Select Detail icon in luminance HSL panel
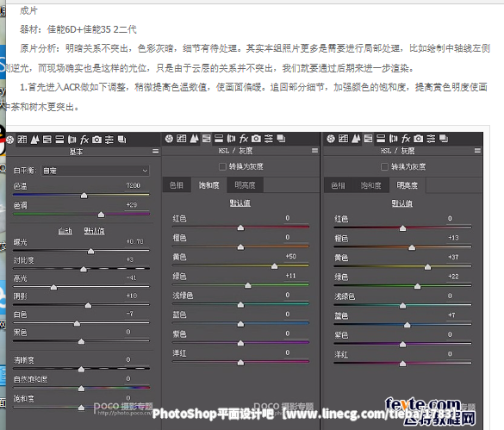Image resolution: width=504 pixels, height=430 pixels. tap(356, 139)
